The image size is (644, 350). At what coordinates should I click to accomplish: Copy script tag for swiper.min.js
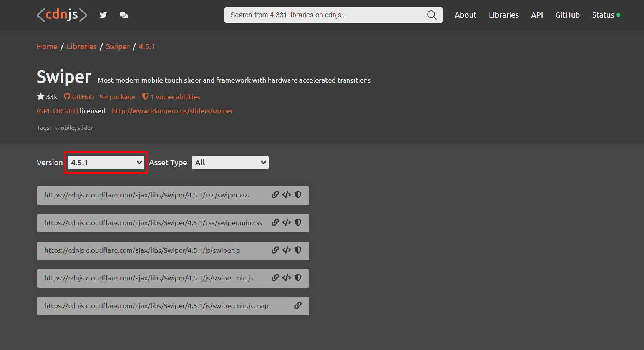287,278
